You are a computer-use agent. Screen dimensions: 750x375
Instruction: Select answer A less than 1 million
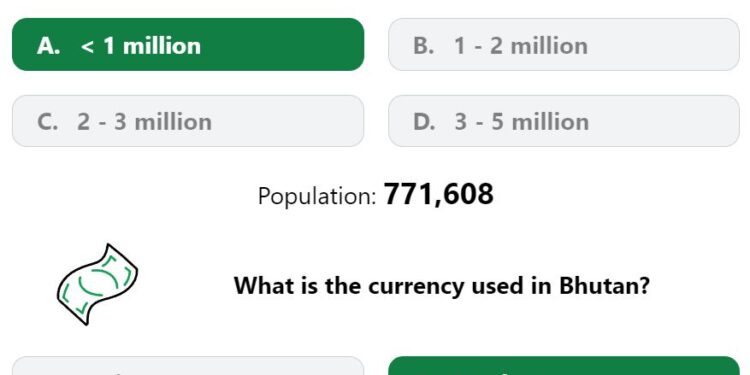(x=188, y=44)
